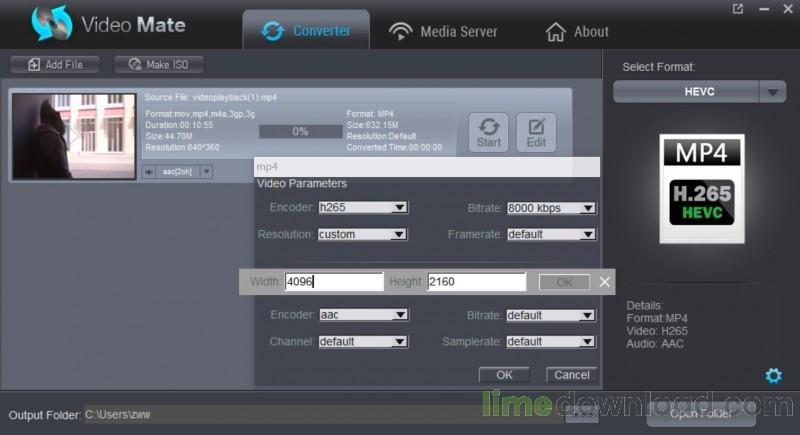This screenshot has width=800, height=435.
Task: Click the Start conversion icon
Action: pos(488,131)
